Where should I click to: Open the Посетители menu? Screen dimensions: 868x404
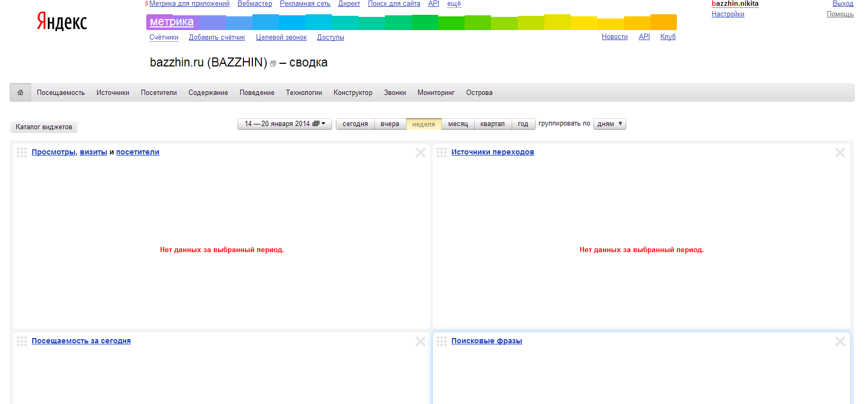(x=159, y=93)
